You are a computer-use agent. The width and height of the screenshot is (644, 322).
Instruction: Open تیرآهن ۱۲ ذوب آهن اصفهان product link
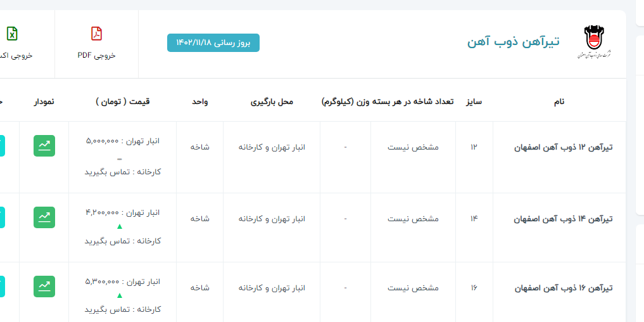point(563,147)
